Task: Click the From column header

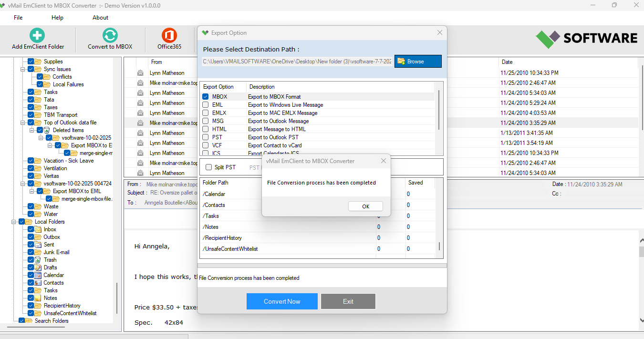Action: 156,62
